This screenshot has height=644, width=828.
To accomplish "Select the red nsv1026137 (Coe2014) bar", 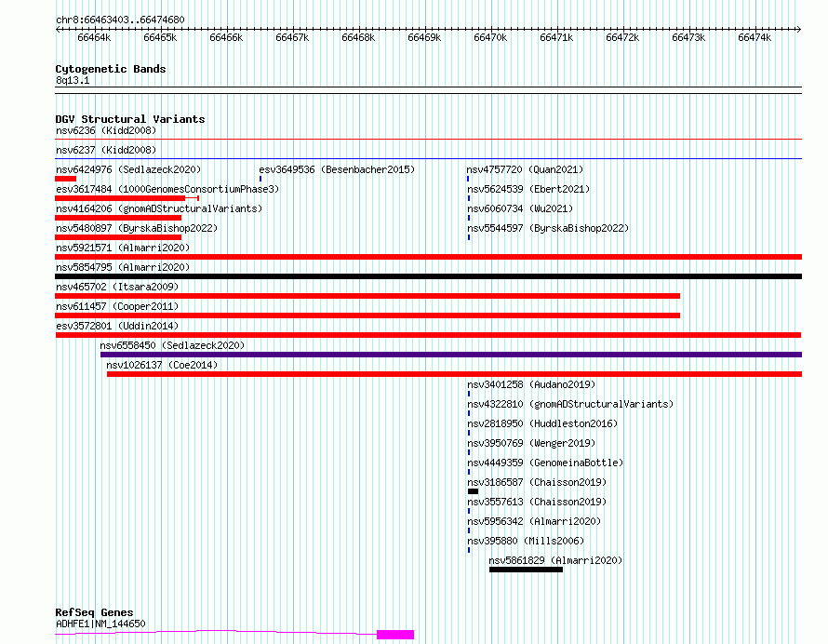I will tap(454, 374).
